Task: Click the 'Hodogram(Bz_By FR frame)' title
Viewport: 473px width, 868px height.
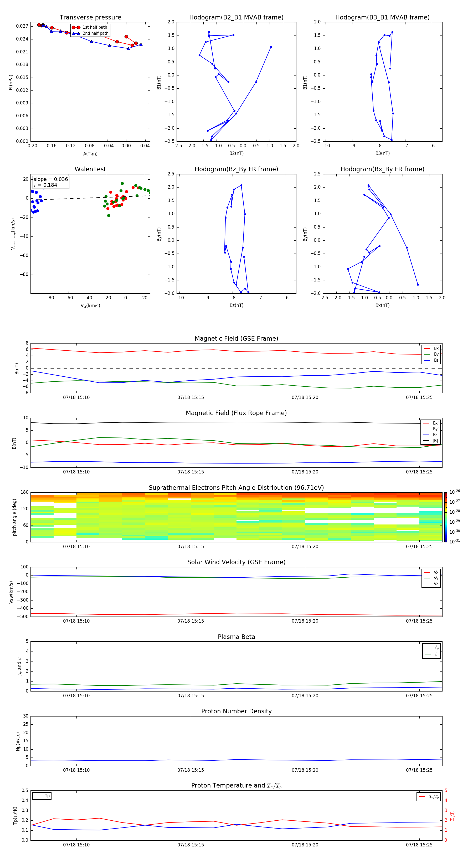Action: pos(236,169)
